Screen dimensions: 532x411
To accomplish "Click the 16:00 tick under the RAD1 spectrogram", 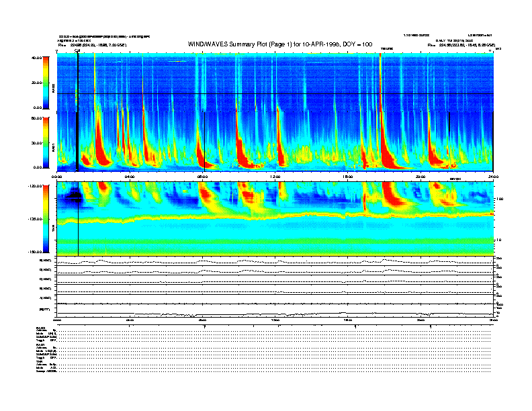I will (x=348, y=177).
